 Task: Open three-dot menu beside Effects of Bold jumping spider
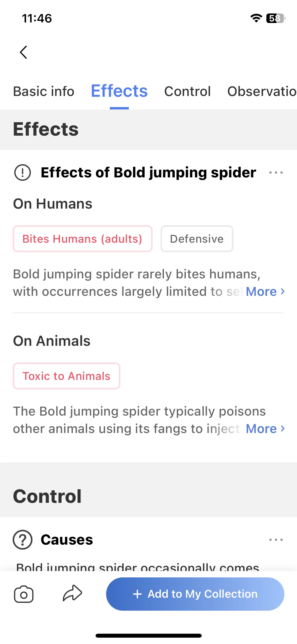click(x=276, y=173)
